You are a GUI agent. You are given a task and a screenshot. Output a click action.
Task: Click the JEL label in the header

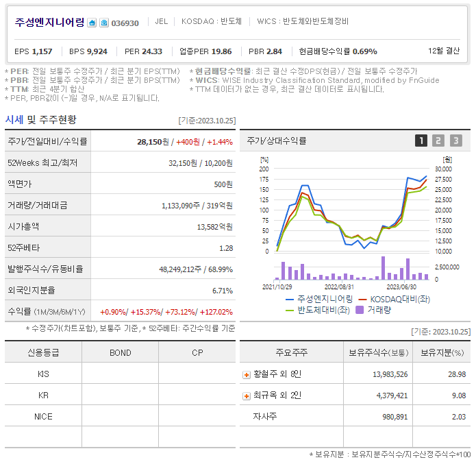[161, 21]
